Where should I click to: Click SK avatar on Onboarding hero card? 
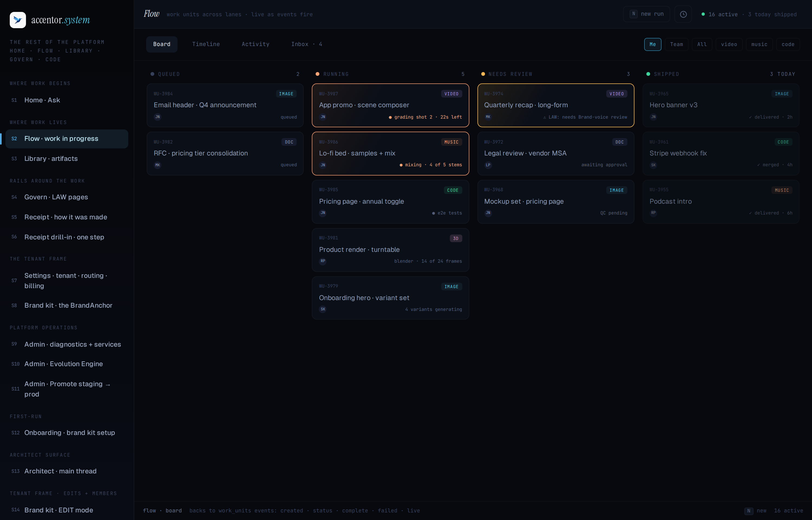click(323, 309)
